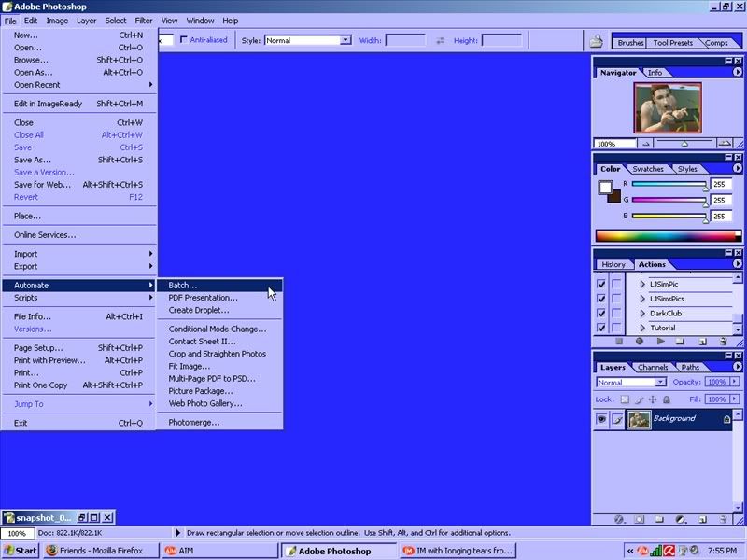Viewport: 747px width, 560px height.
Task: Click the new adjustment layer icon
Action: point(681,519)
